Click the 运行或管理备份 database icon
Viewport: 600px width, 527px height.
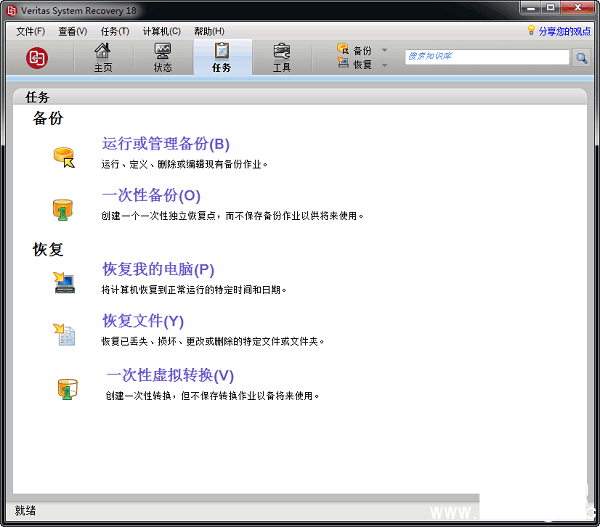pos(65,156)
